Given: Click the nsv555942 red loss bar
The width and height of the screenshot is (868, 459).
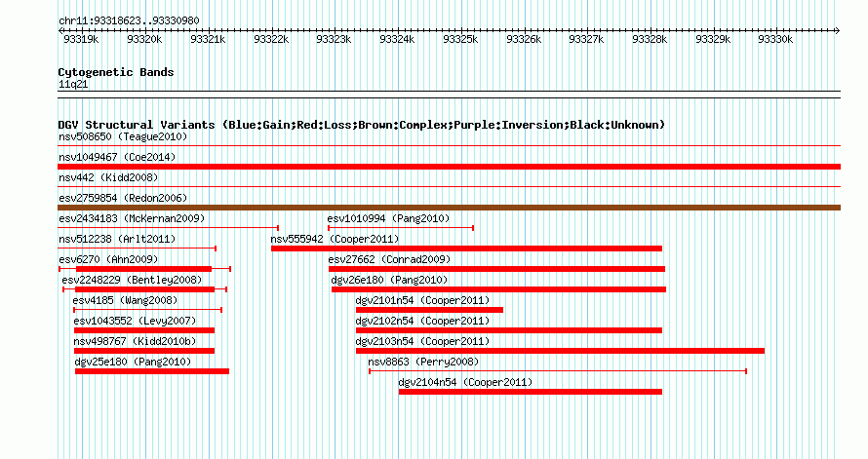Looking at the screenshot, I should [x=466, y=249].
